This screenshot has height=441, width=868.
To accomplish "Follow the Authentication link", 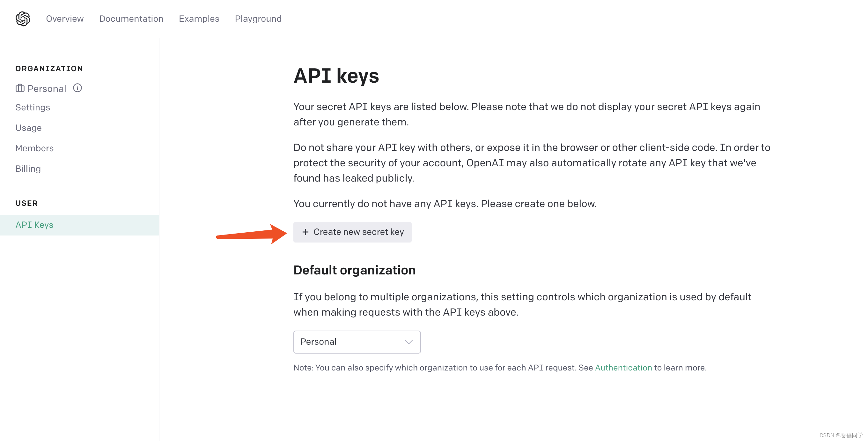I will coord(623,368).
